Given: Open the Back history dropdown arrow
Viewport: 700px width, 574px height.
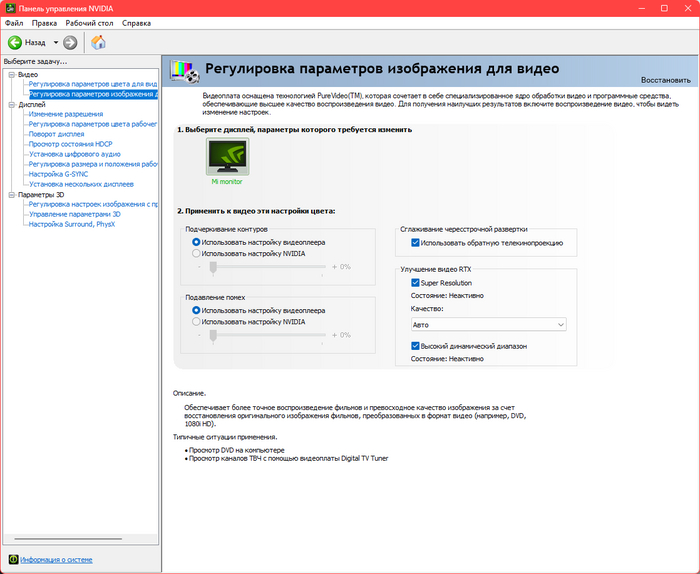Looking at the screenshot, I should point(56,42).
